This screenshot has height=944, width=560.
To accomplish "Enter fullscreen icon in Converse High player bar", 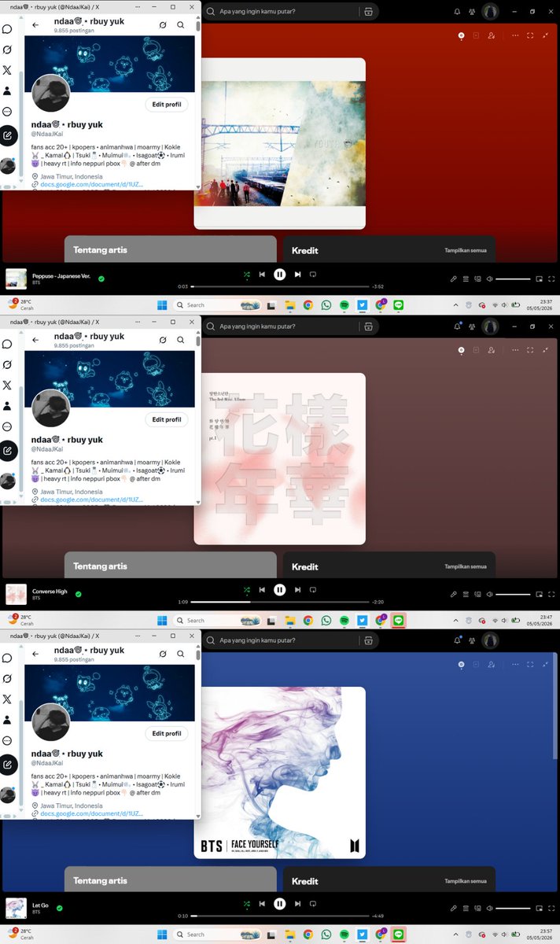I will tap(551, 594).
